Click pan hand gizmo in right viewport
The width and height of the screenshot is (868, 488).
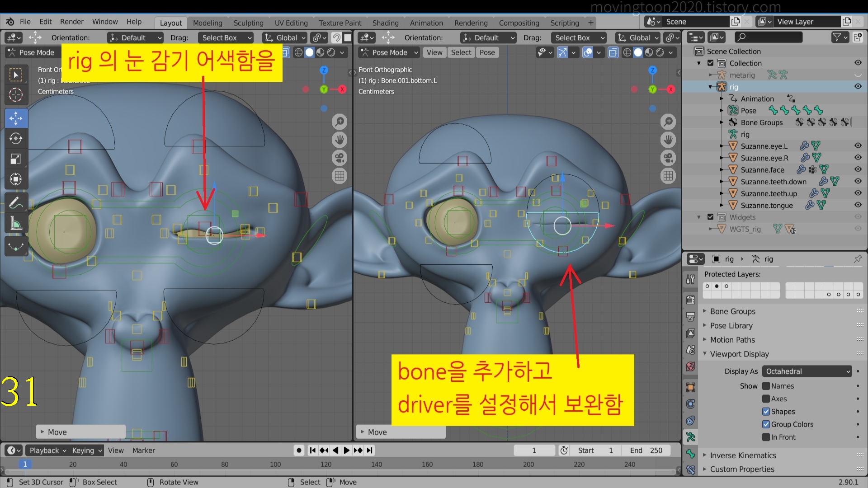tap(668, 139)
